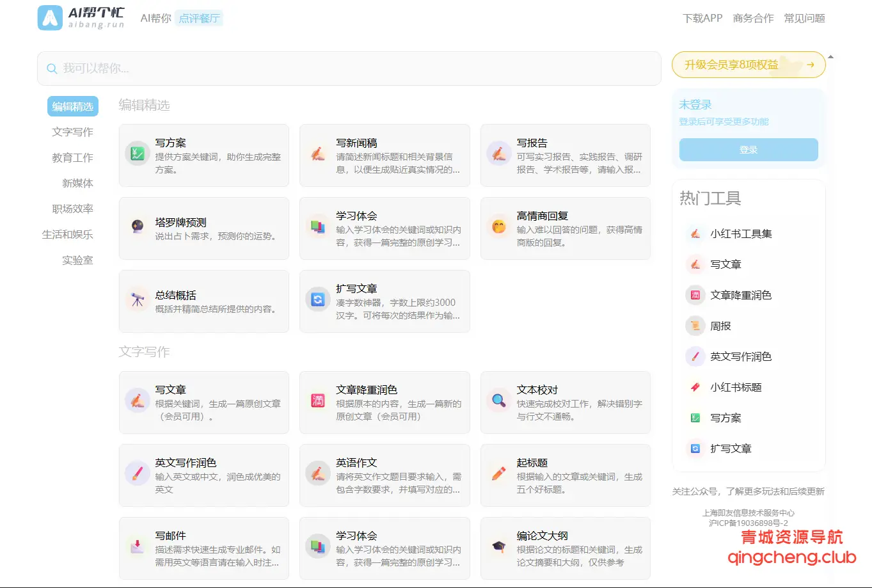The image size is (872, 588).
Task: Click the search input field
Action: tap(349, 68)
